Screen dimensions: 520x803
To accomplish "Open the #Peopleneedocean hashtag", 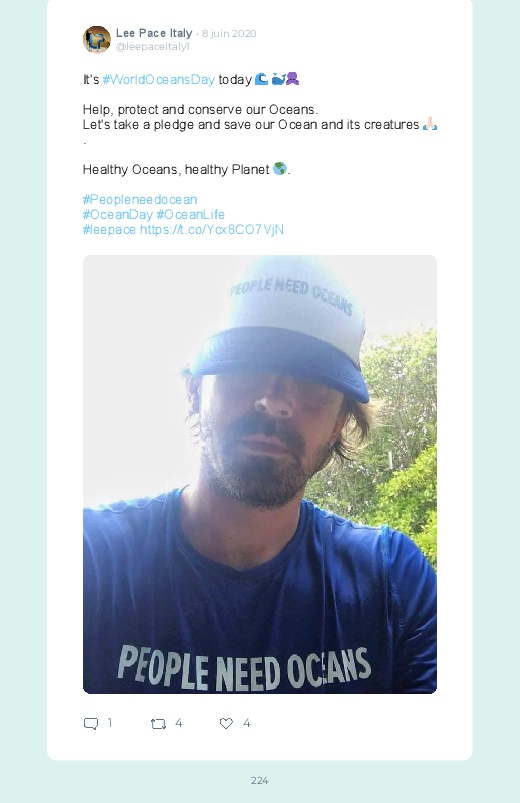I will tap(140, 199).
